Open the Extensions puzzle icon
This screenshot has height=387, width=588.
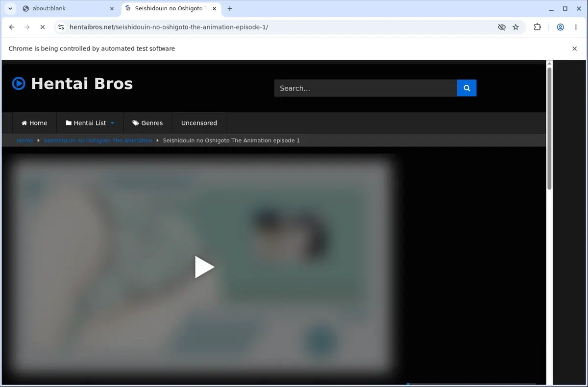pyautogui.click(x=538, y=27)
